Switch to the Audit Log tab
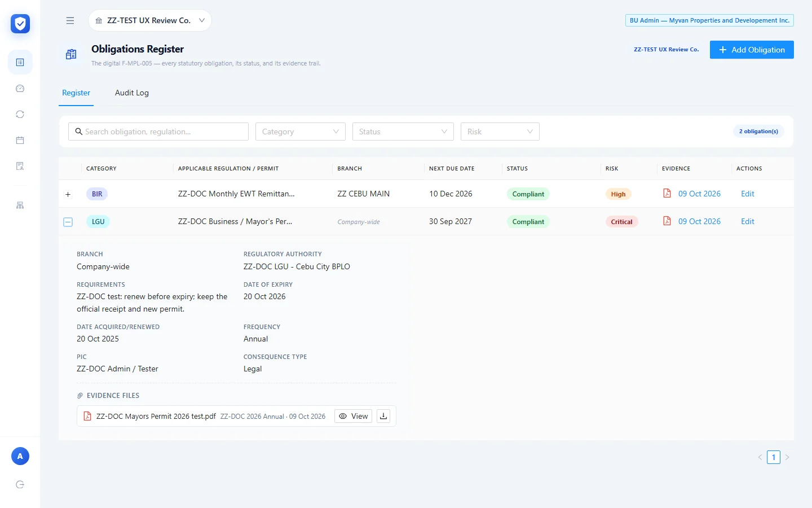812x508 pixels. (132, 93)
